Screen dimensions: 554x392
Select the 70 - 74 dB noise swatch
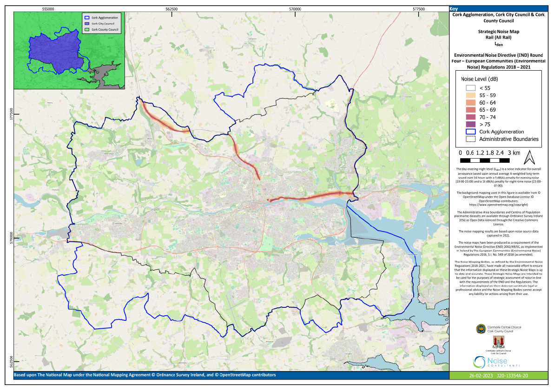[x=469, y=117]
